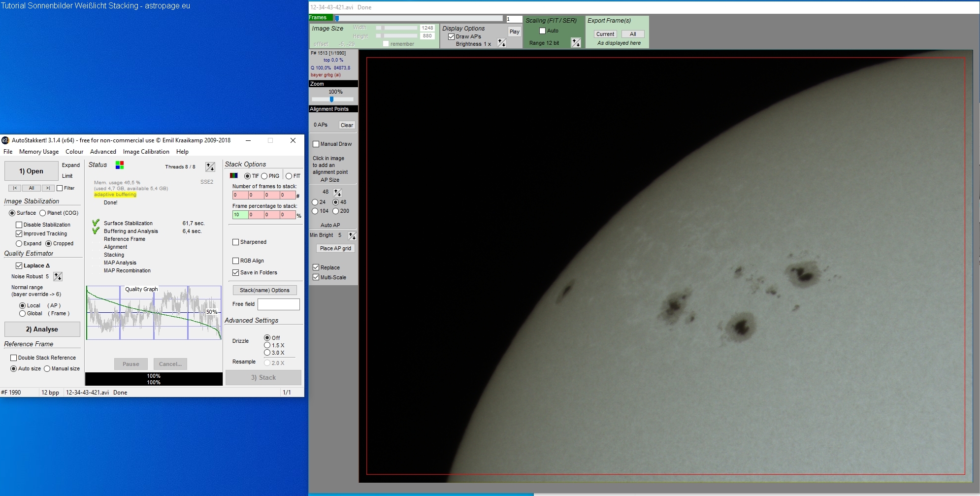This screenshot has width=980, height=496.
Task: Click the 1) Open button
Action: pyautogui.click(x=31, y=171)
